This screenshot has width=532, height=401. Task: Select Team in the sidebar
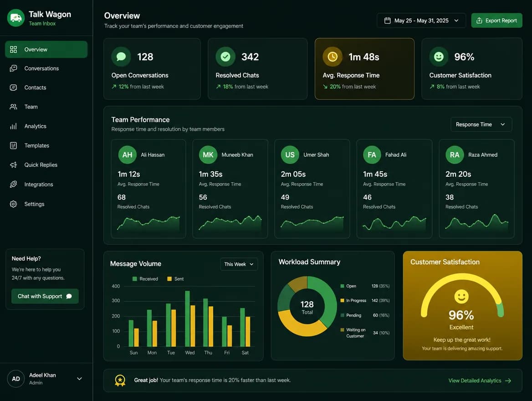[x=46, y=107]
